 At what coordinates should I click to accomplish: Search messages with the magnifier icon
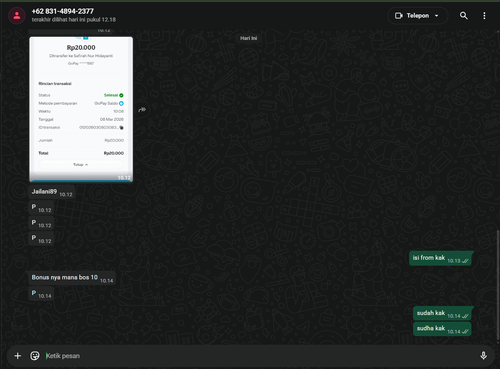(x=464, y=16)
